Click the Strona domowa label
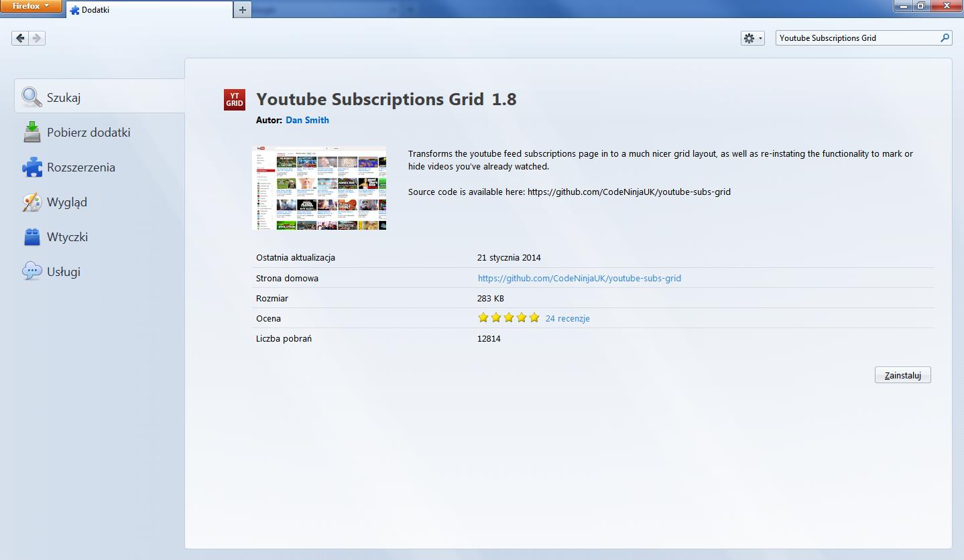The height and width of the screenshot is (560, 964). click(x=287, y=278)
